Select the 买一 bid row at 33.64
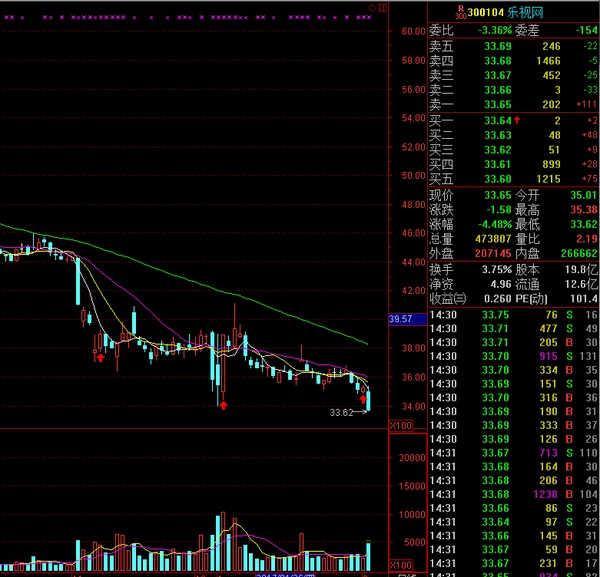Screen dimensions: 600x577 point(513,121)
